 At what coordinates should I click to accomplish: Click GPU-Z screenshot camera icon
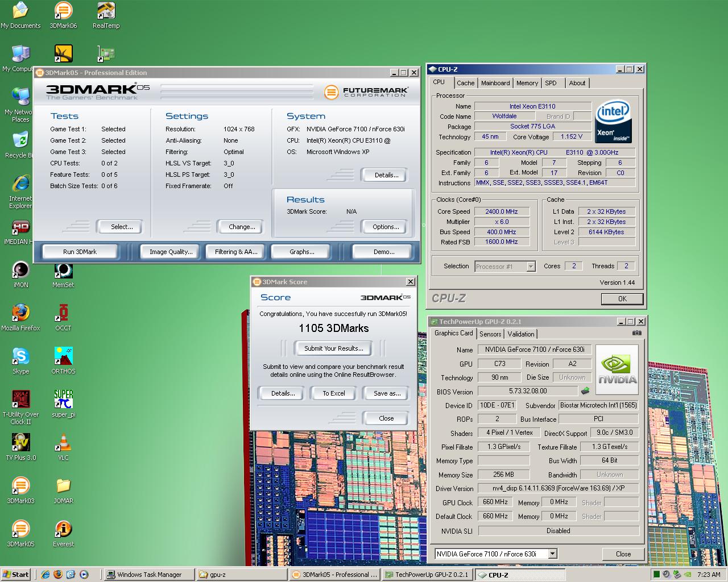click(637, 333)
